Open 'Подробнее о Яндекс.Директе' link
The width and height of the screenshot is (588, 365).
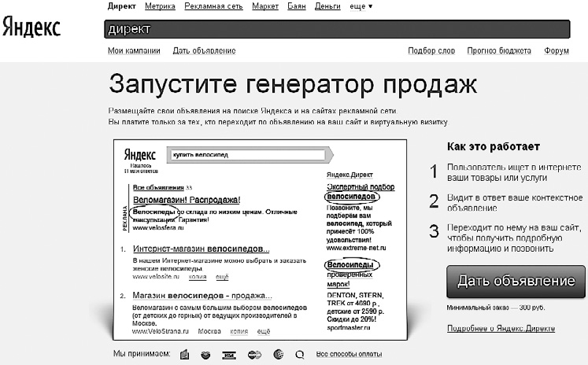501,328
